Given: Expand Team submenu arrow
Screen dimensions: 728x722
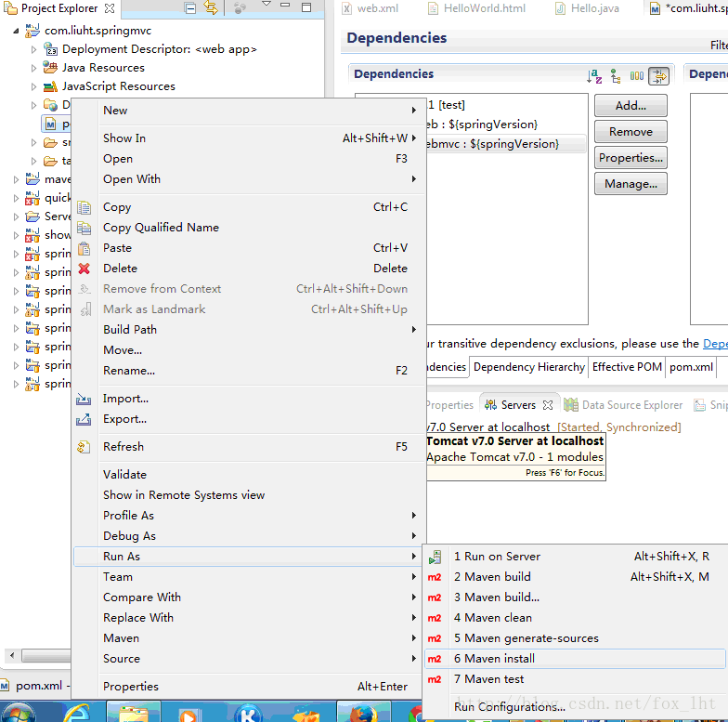Looking at the screenshot, I should (x=414, y=576).
